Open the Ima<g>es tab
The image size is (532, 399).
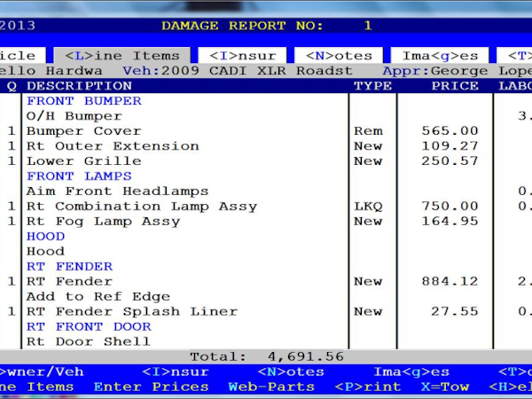440,55
